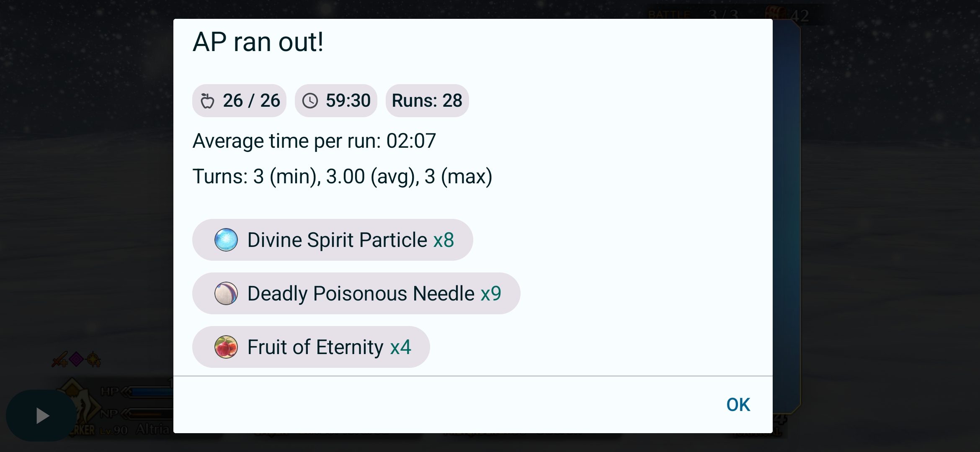Viewport: 980px width, 452px height.
Task: Tap the golden star buff icon
Action: pyautogui.click(x=93, y=360)
